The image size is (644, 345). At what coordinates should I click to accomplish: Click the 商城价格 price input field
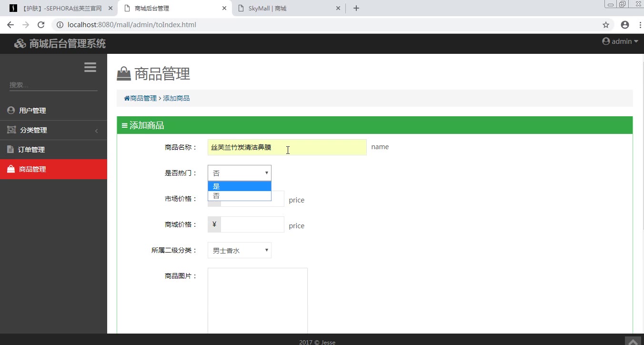[252, 224]
